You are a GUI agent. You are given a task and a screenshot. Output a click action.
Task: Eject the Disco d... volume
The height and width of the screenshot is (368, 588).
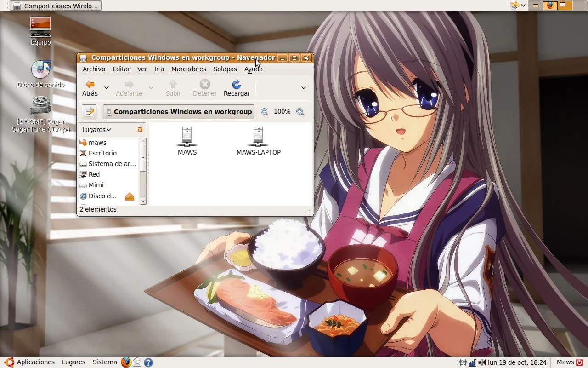point(130,196)
